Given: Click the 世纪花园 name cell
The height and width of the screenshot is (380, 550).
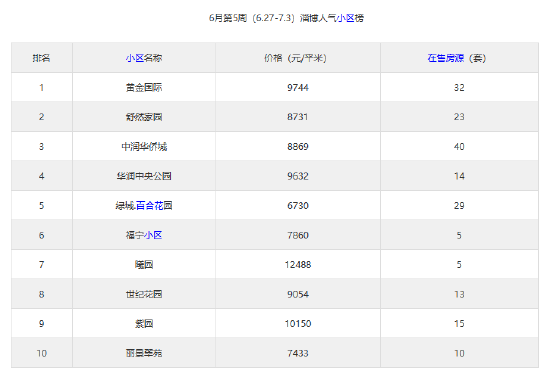Looking at the screenshot, I should click(144, 294).
